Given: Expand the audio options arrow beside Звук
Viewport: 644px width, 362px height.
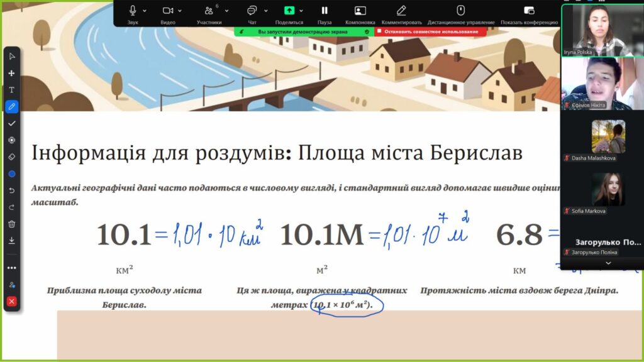Looking at the screenshot, I should coord(145,11).
